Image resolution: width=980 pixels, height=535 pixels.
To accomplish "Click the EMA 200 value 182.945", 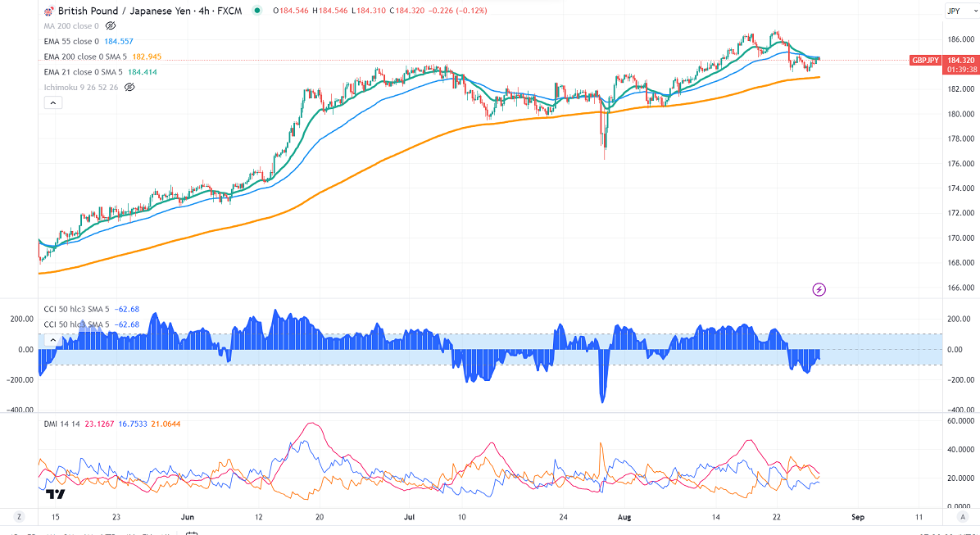I will tap(147, 57).
